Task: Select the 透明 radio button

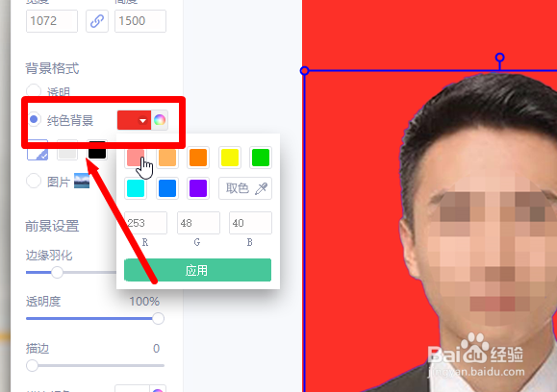Action: [34, 91]
